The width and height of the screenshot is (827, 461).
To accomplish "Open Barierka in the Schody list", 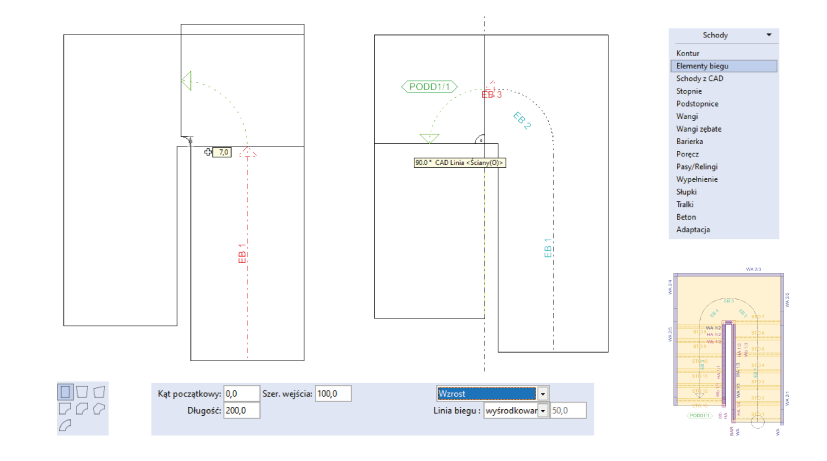I will pos(690,142).
